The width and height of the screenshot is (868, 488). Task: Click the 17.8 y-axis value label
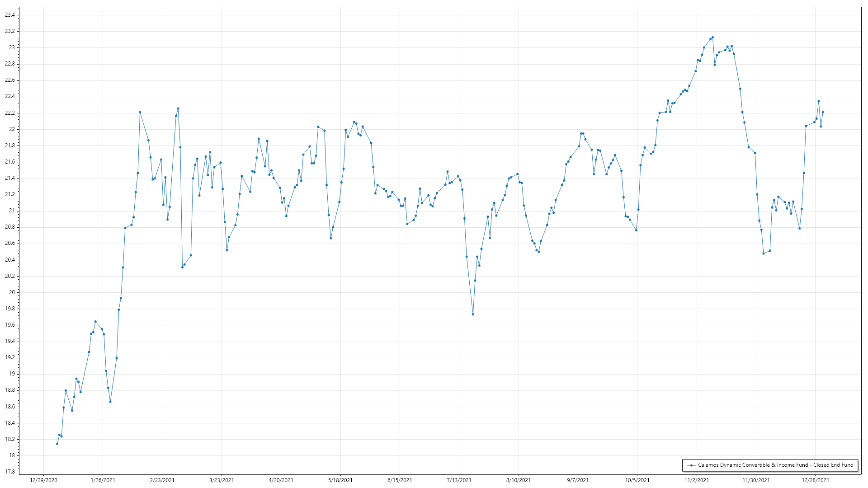pos(10,472)
